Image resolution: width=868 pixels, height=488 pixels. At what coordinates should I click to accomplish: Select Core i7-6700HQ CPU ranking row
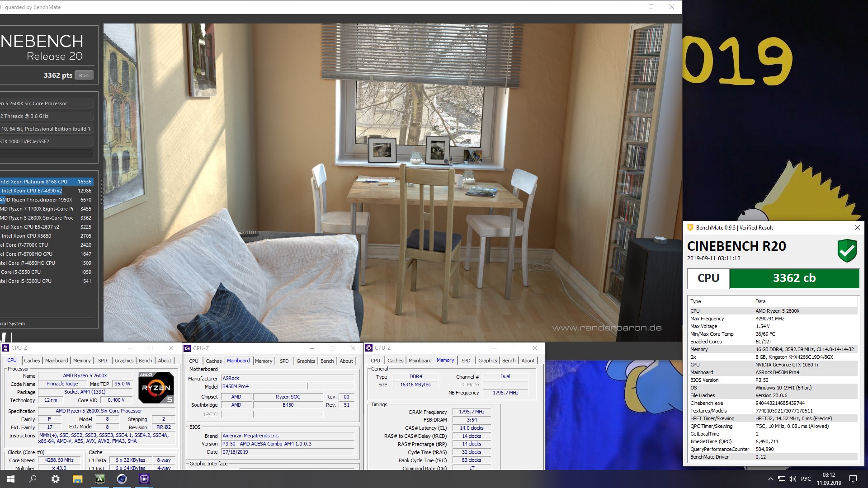click(47, 254)
